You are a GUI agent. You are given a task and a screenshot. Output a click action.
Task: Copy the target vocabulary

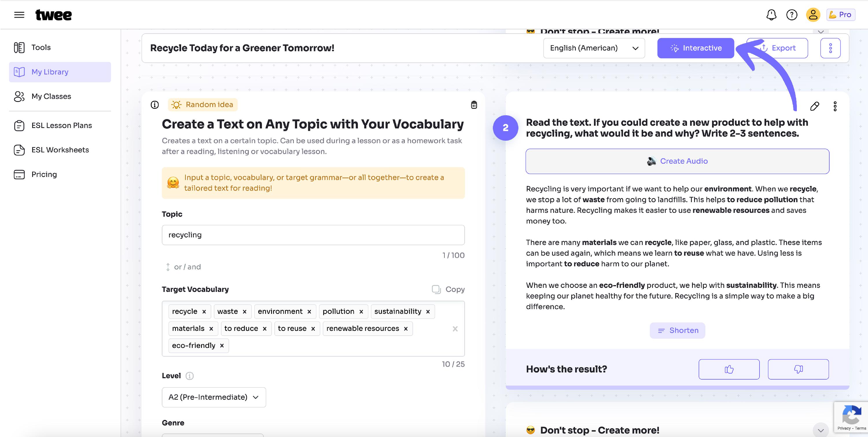pos(448,289)
